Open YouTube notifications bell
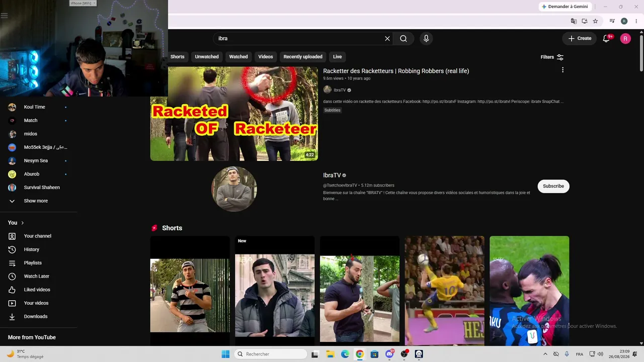This screenshot has width=644, height=362. (x=606, y=38)
